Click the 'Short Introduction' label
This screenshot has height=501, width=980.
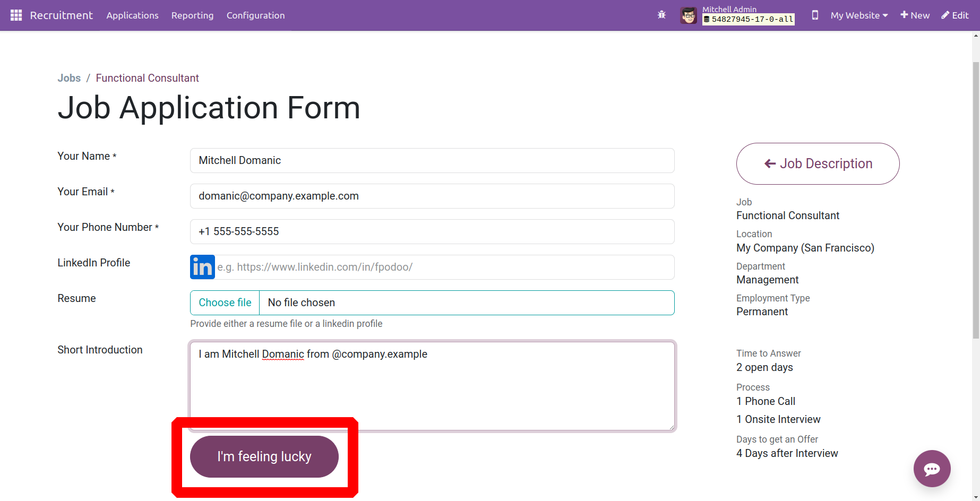click(100, 350)
